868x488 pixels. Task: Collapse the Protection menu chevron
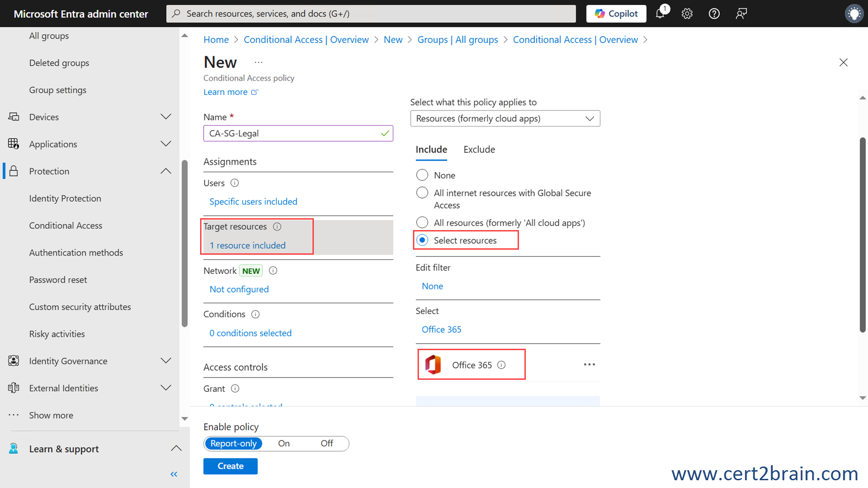point(166,171)
